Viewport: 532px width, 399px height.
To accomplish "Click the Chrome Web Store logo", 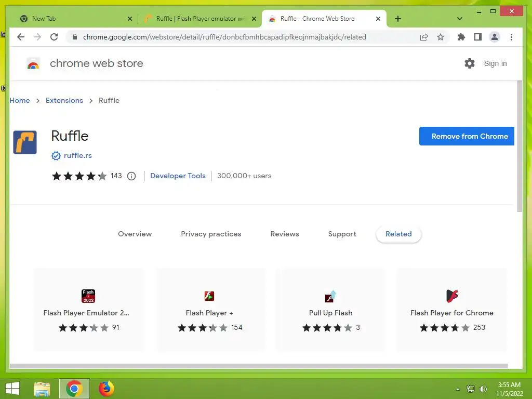I will pos(33,63).
